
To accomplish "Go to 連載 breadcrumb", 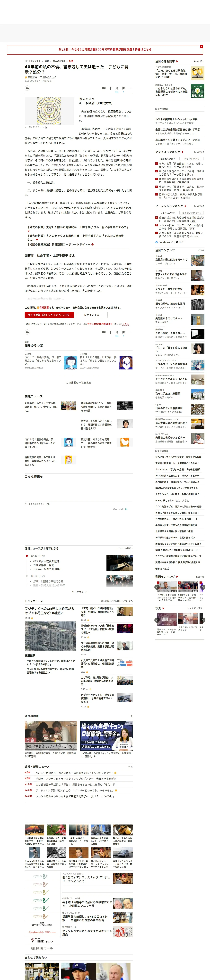I will [x=47, y=61].
